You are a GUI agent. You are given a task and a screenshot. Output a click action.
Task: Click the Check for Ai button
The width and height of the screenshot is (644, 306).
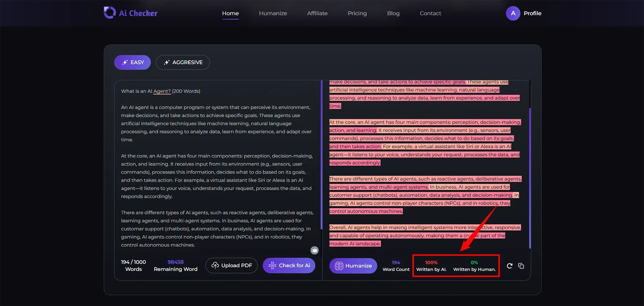coord(289,265)
